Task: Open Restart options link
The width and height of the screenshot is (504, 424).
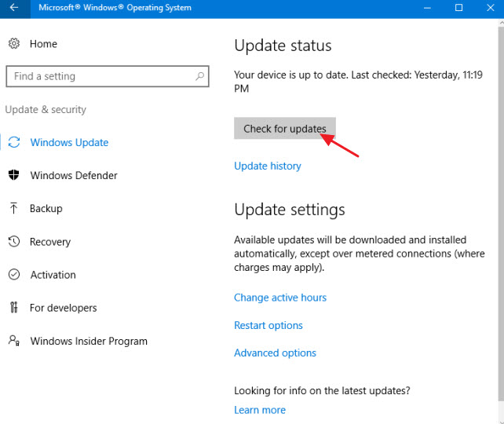Action: click(x=268, y=325)
